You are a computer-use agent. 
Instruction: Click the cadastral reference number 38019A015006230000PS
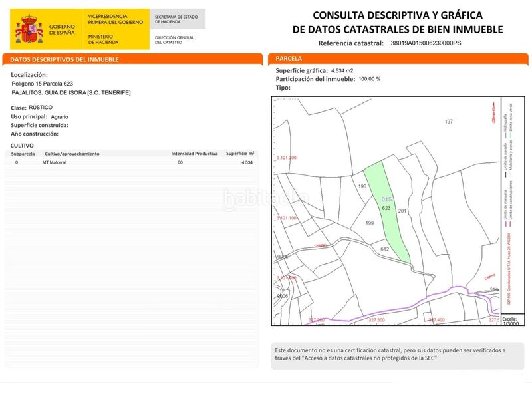coord(426,43)
